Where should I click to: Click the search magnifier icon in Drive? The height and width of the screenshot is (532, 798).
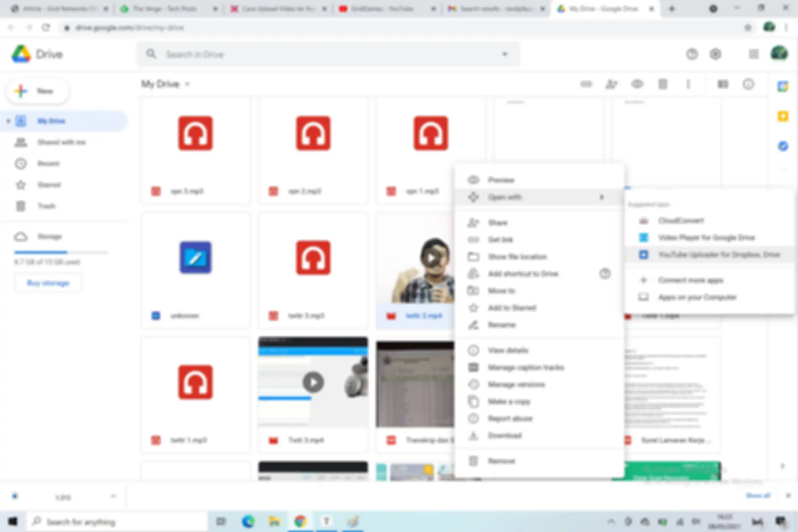[x=151, y=54]
